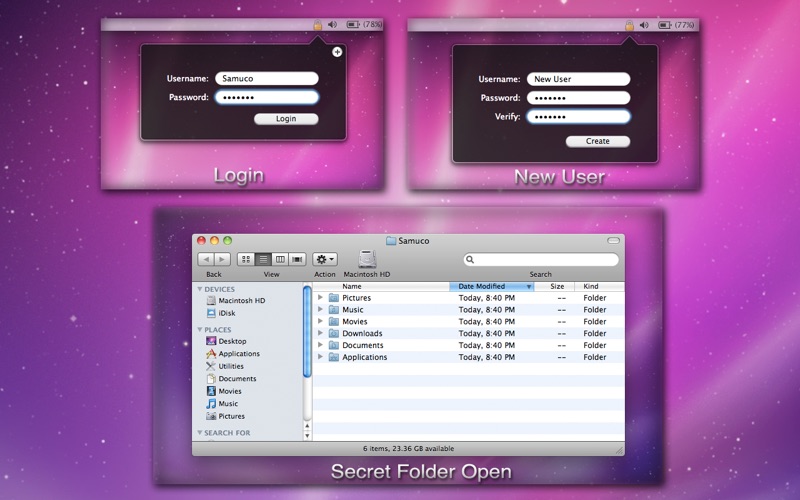This screenshot has height=500, width=800.
Task: Select the Downloads folder icon in list
Action: click(334, 333)
